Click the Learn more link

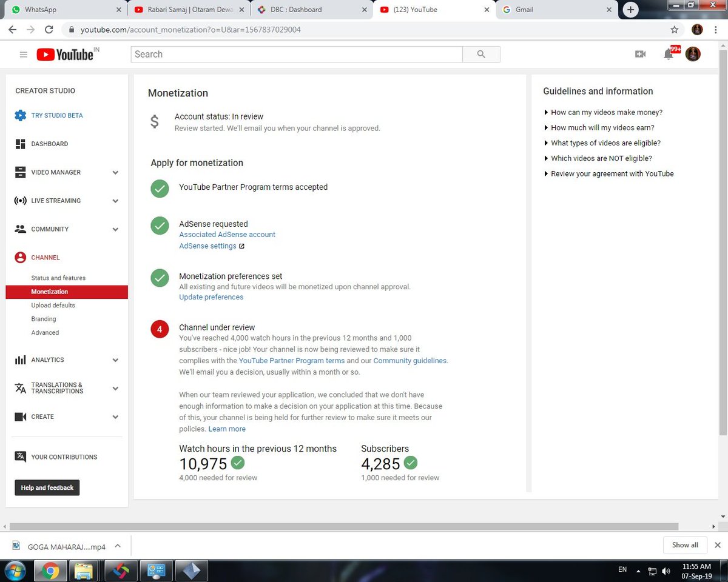227,429
